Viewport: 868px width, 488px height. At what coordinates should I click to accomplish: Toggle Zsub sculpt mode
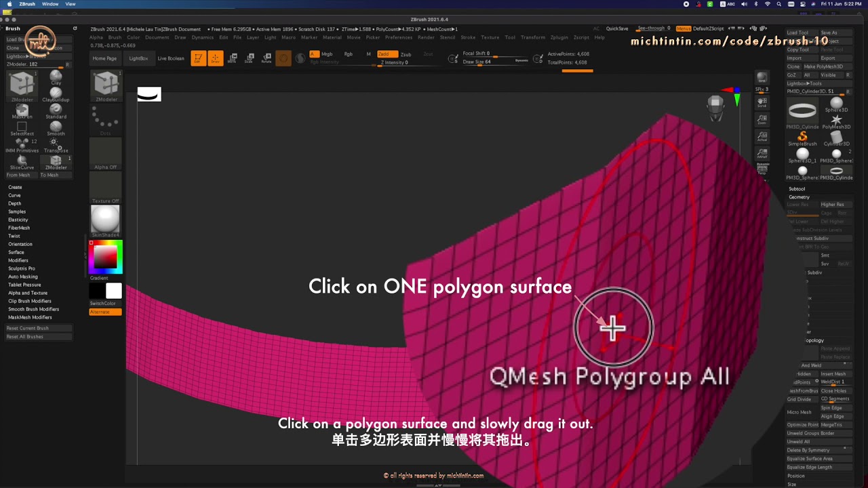(406, 54)
